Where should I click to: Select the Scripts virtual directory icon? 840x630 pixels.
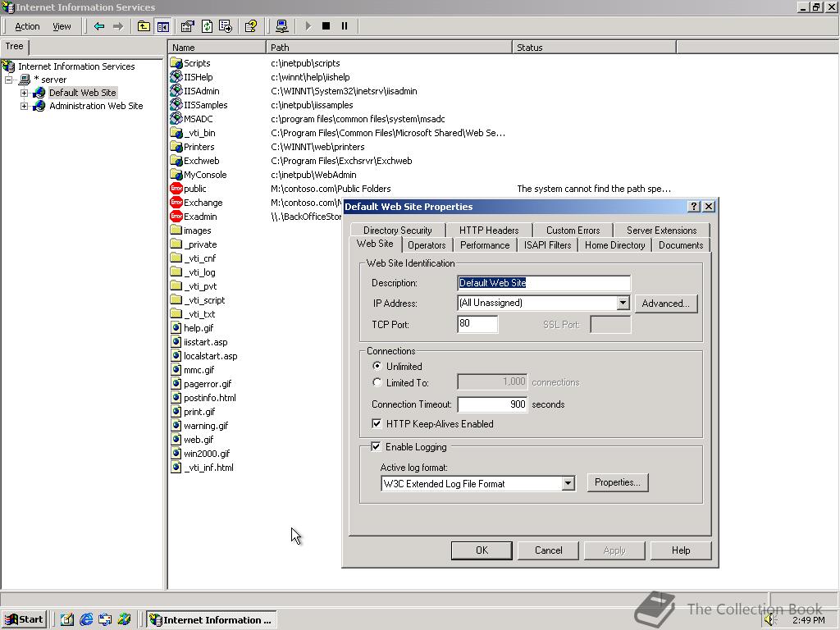tap(176, 63)
